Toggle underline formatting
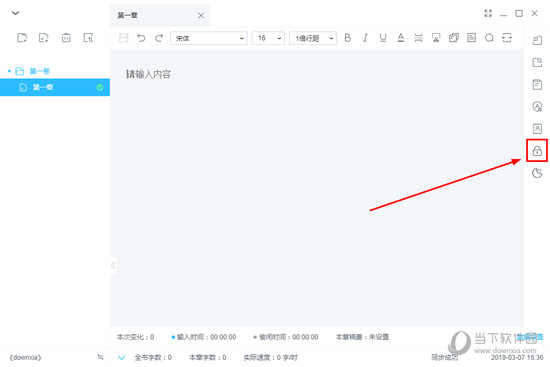This screenshot has width=550, height=367. click(x=383, y=38)
